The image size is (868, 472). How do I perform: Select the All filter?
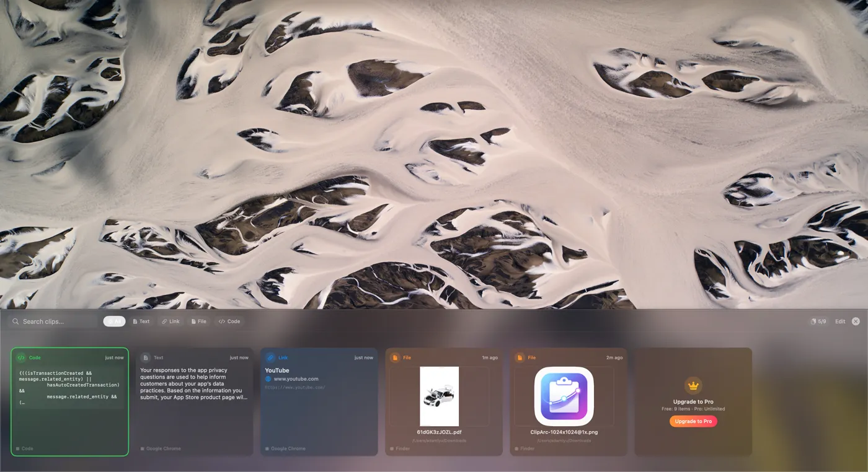(x=113, y=321)
